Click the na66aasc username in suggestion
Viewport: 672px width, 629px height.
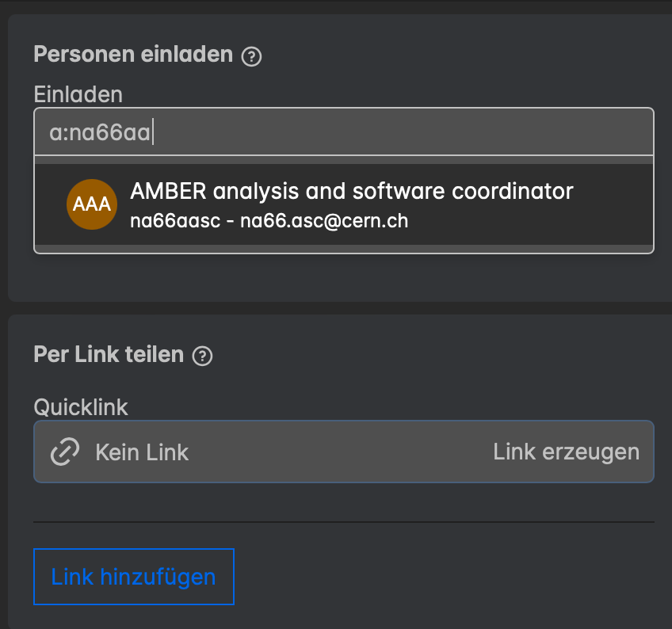tap(174, 221)
